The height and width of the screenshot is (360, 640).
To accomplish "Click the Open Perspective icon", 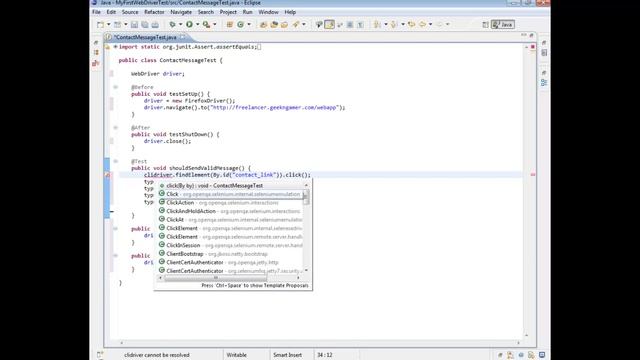I will pyautogui.click(x=485, y=24).
